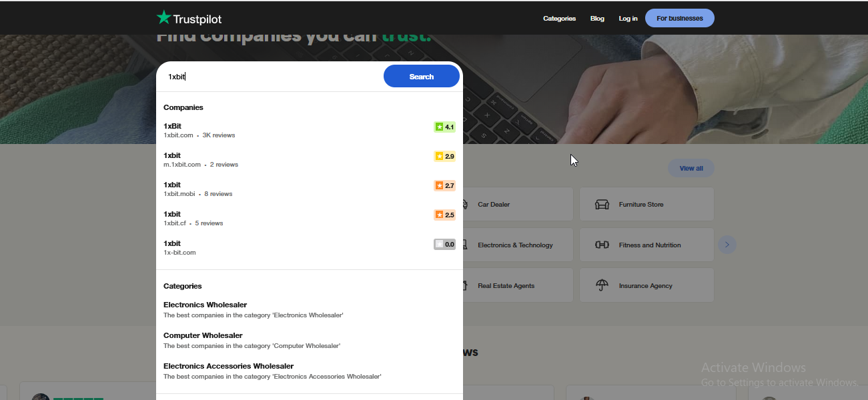This screenshot has height=400, width=868.
Task: Click the 2.7 rating badge for 1xbit.mobi
Action: click(444, 185)
